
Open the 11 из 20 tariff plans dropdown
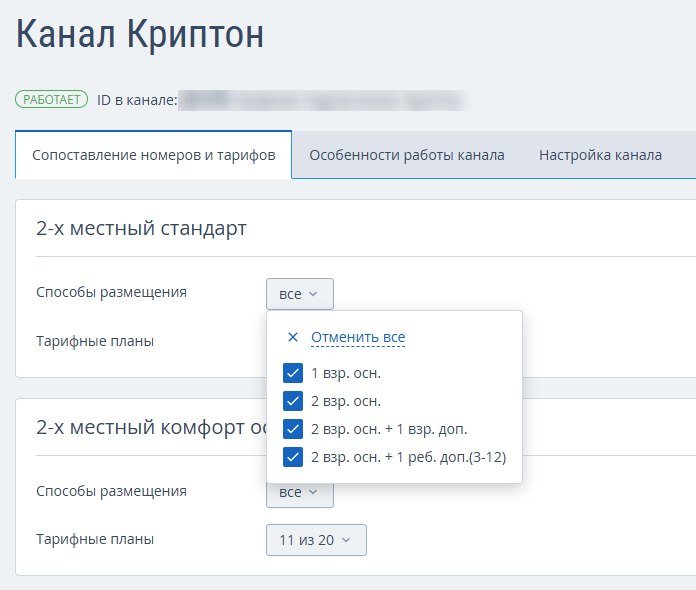[x=316, y=540]
